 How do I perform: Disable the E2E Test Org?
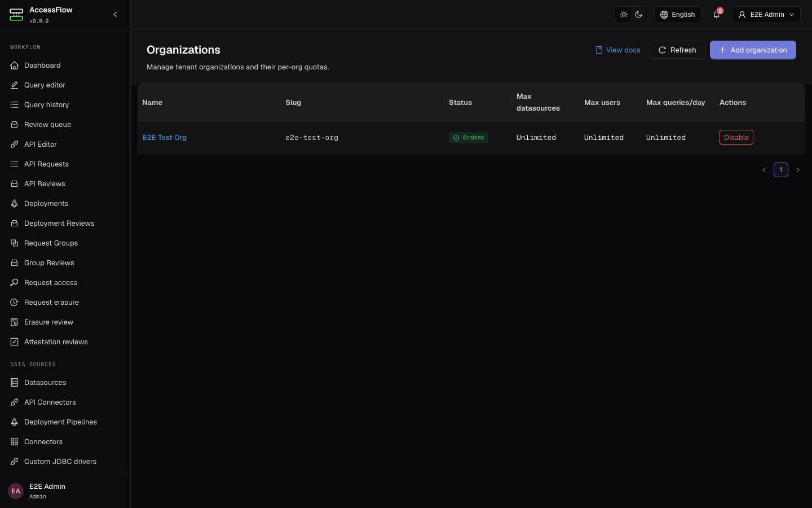point(736,138)
